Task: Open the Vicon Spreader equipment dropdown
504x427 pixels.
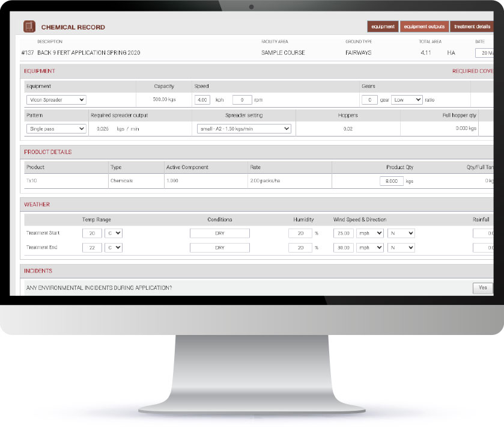Action: (x=56, y=100)
